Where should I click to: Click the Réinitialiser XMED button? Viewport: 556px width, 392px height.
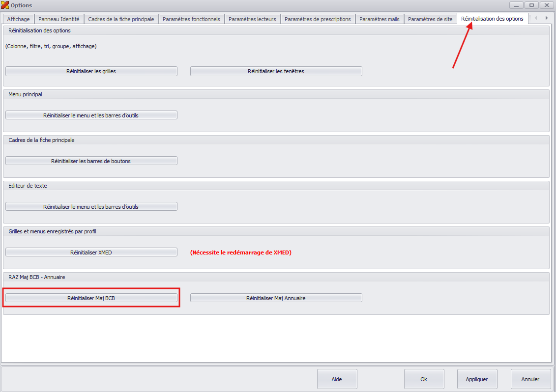click(91, 252)
